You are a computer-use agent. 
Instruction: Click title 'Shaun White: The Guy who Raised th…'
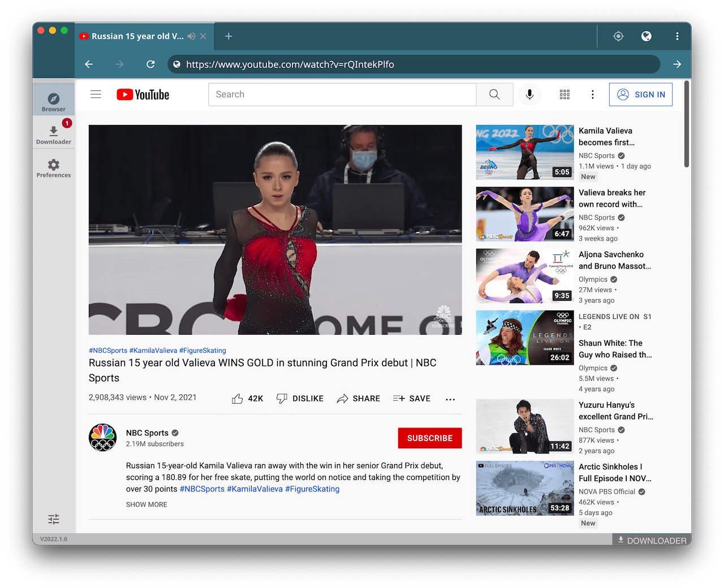pyautogui.click(x=615, y=349)
